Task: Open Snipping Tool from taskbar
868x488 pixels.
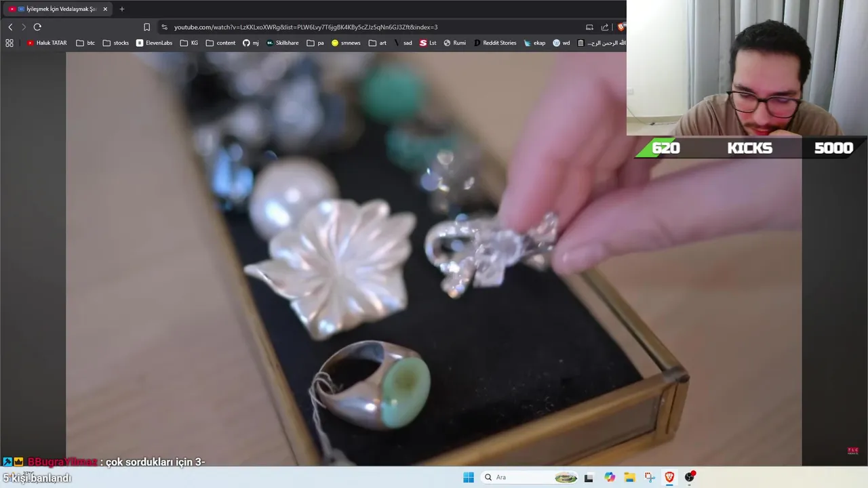Action: [650, 477]
